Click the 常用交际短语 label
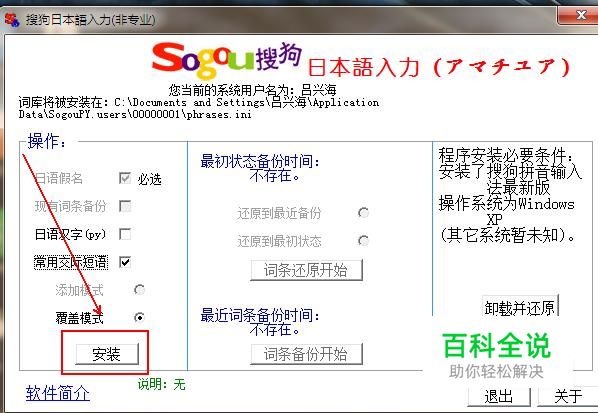 pyautogui.click(x=71, y=262)
